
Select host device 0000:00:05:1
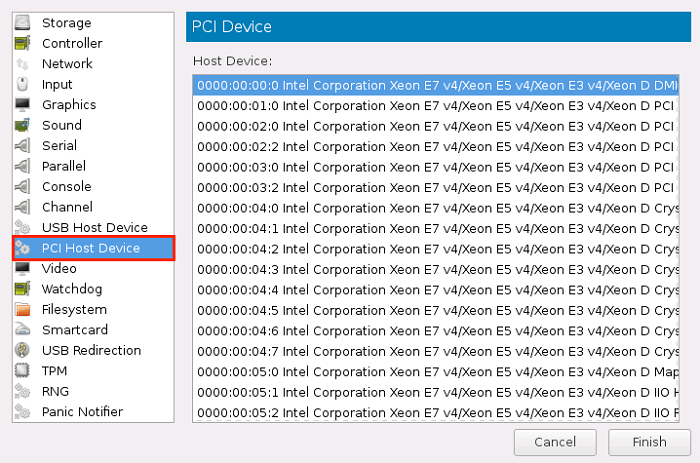[436, 392]
